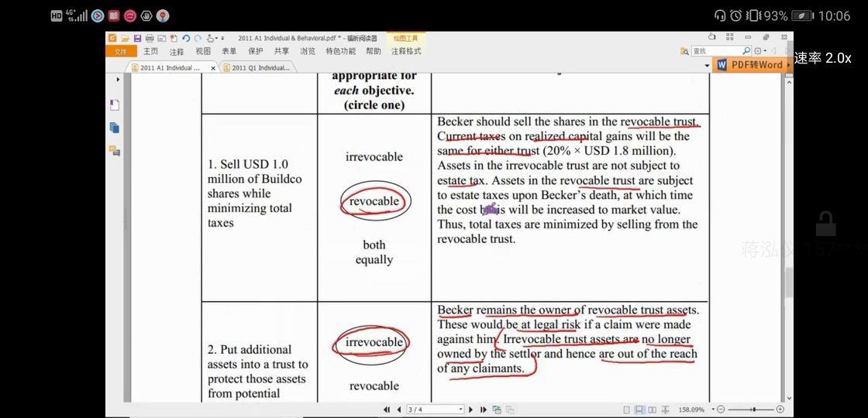868x418 pixels.
Task: Open the quick access toolbar customize arrow
Action: 222,38
